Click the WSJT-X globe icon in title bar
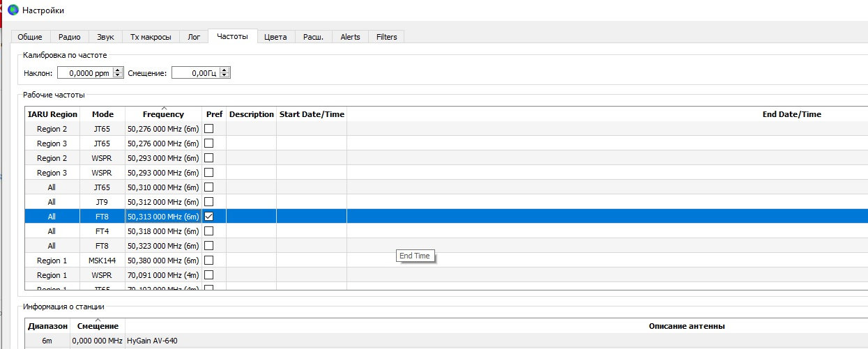868x349 pixels. coord(13,10)
